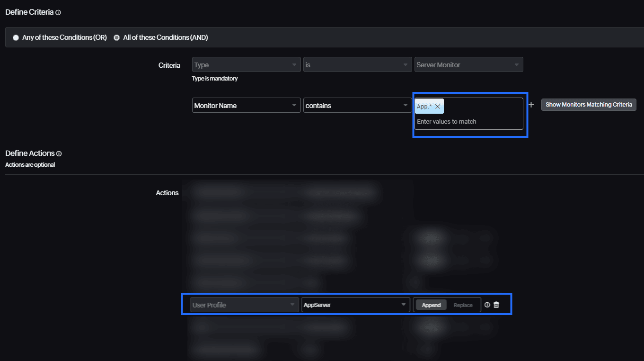
Task: Open the User Profile action dropdown
Action: [x=244, y=305]
